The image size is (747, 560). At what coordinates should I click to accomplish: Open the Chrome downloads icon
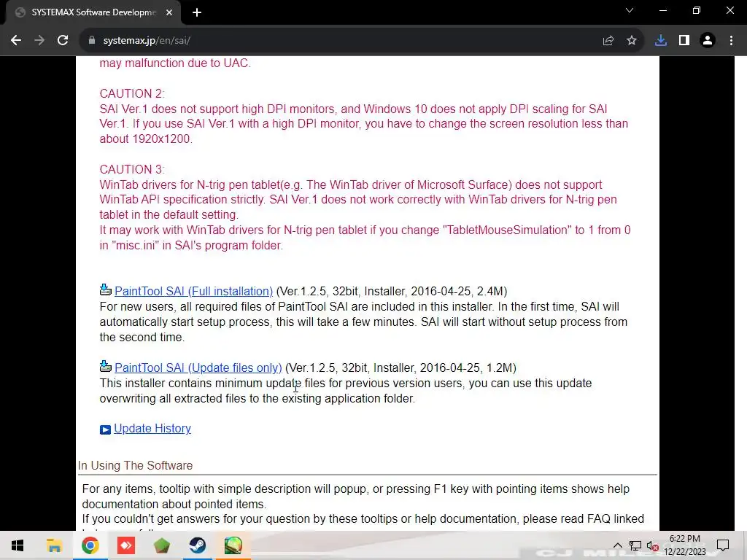[661, 41]
